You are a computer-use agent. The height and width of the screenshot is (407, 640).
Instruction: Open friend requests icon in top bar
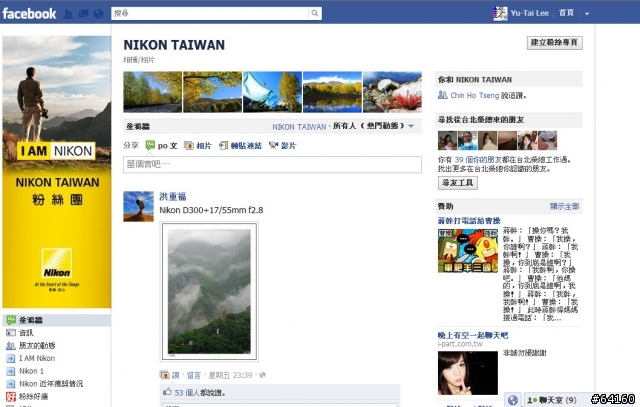pos(68,14)
